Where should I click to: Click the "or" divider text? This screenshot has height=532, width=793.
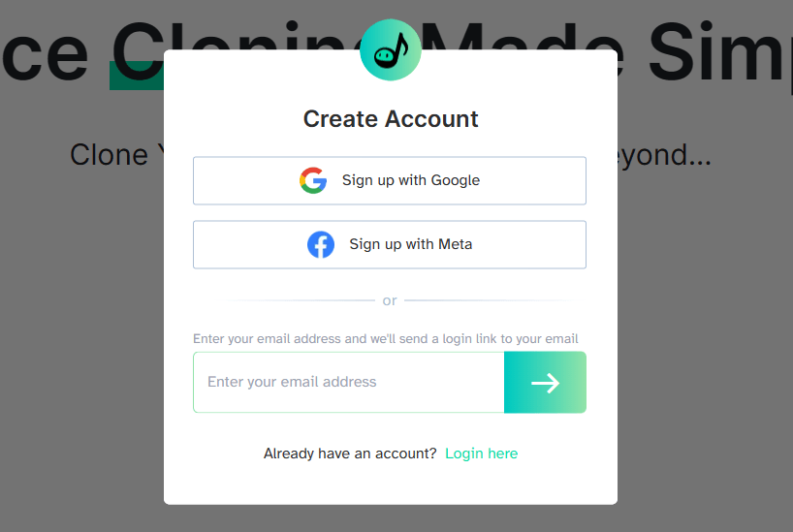click(x=390, y=301)
